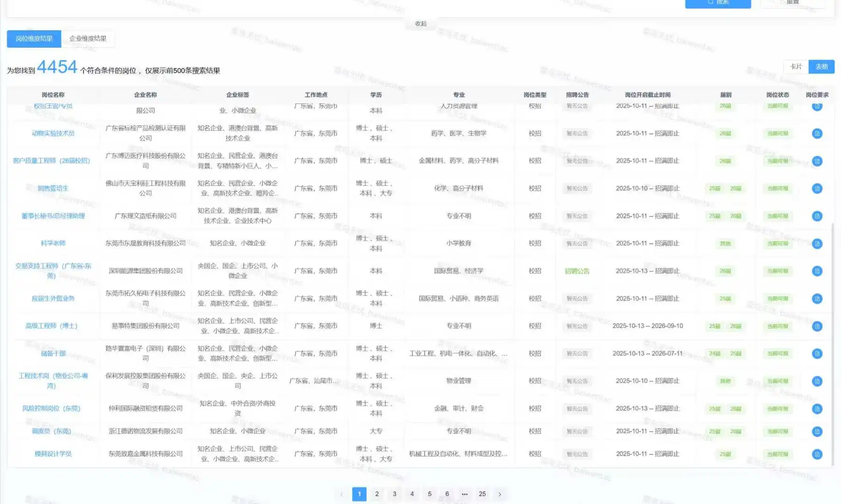Select date cell 2025-10-13 -- 2026-09-10
The width and height of the screenshot is (841, 504).
tap(648, 326)
